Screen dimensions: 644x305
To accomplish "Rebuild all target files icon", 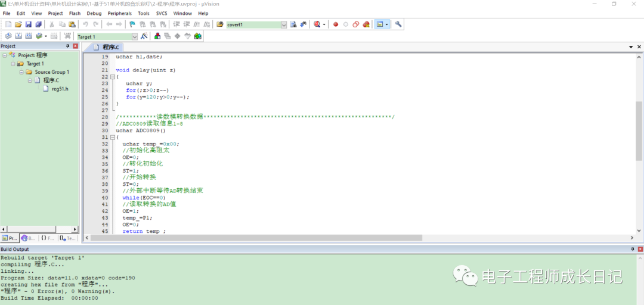I will (29, 36).
